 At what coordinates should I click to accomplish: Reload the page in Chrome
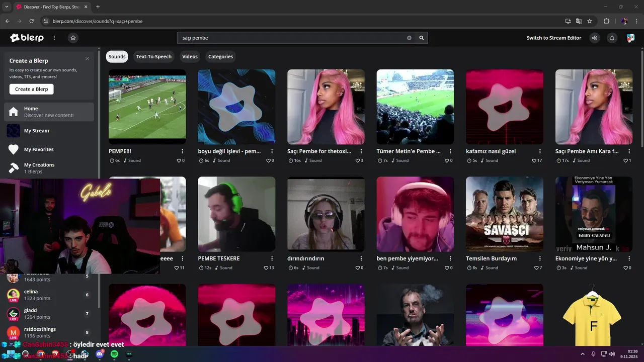(31, 21)
